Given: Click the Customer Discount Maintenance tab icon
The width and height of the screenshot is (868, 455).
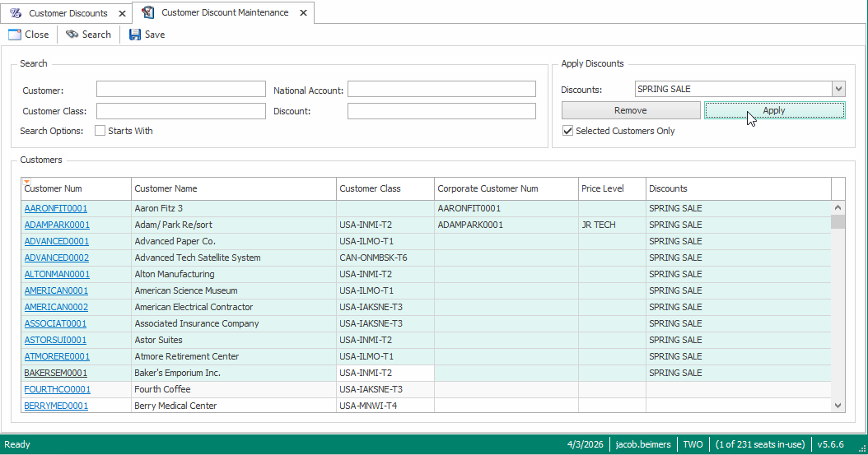Looking at the screenshot, I should [148, 12].
